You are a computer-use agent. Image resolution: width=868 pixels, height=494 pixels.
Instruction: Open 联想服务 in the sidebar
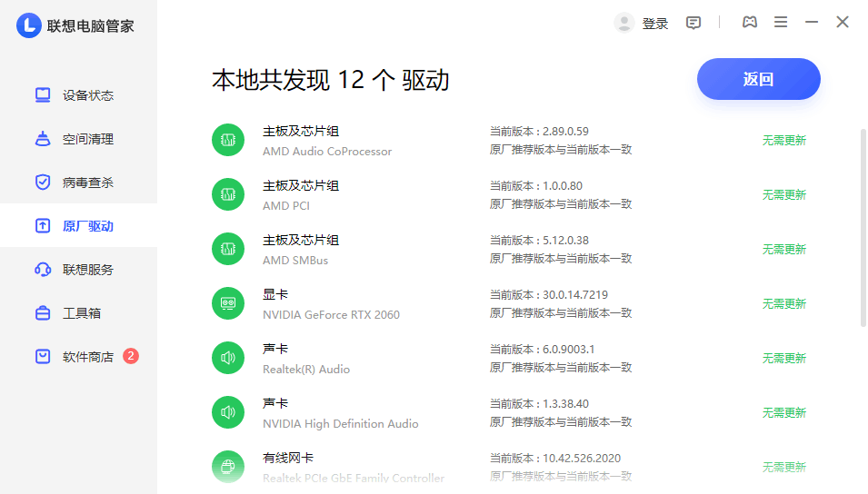coord(78,270)
